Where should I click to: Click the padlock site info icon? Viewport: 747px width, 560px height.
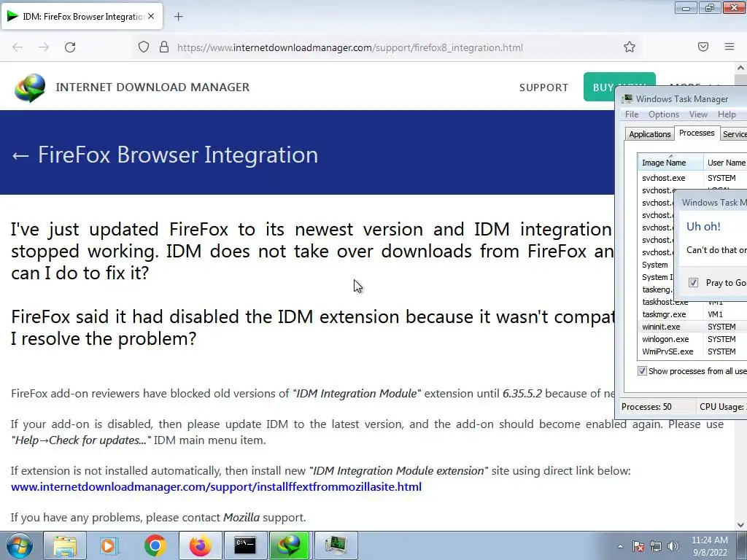point(164,47)
